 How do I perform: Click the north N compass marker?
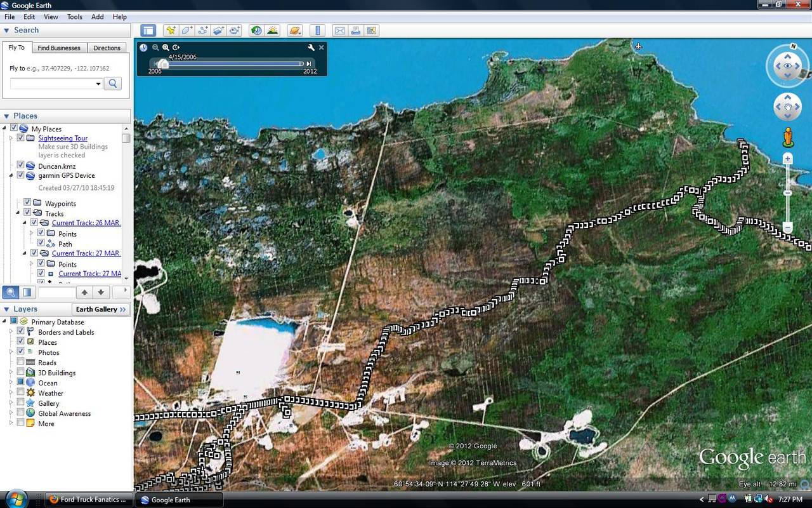coord(793,46)
